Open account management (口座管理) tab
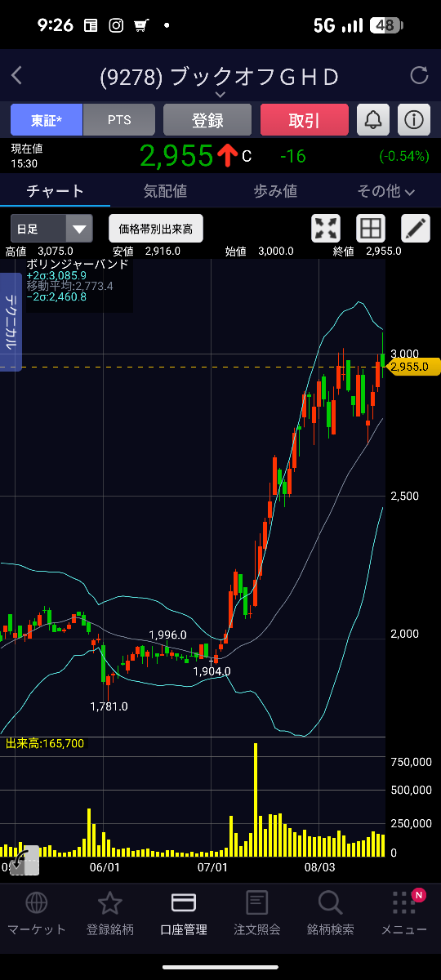The width and height of the screenshot is (441, 980). coord(183,913)
